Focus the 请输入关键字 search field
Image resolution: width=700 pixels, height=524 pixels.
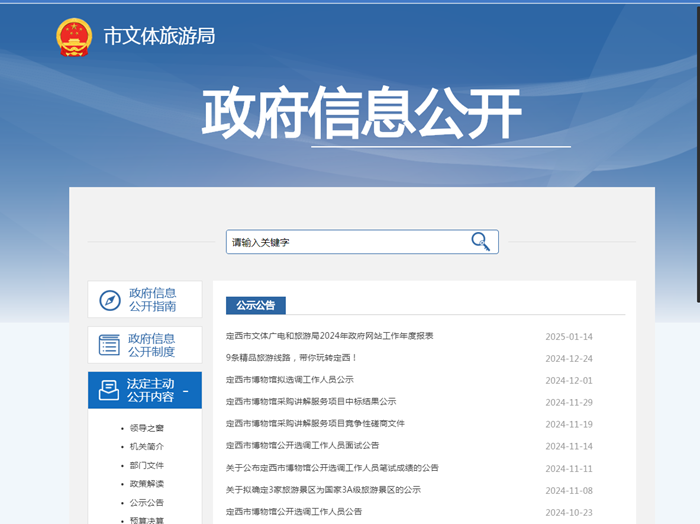(x=345, y=242)
